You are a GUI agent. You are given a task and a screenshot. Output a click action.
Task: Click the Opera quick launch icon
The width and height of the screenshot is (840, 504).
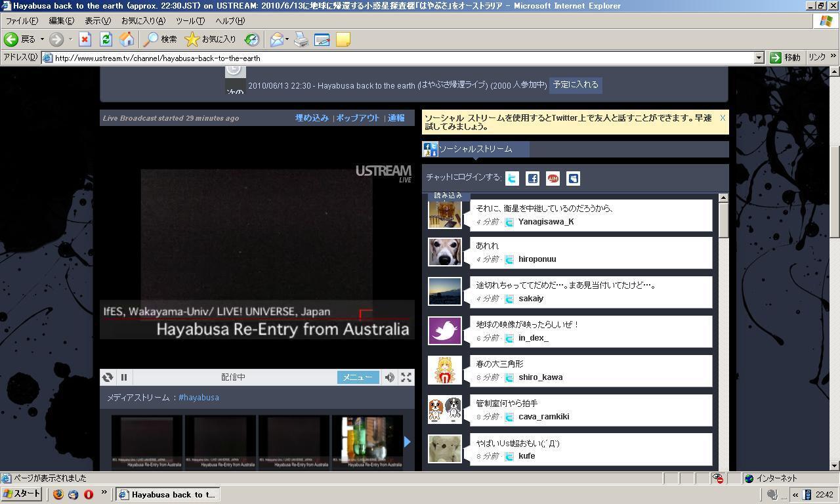tap(88, 494)
